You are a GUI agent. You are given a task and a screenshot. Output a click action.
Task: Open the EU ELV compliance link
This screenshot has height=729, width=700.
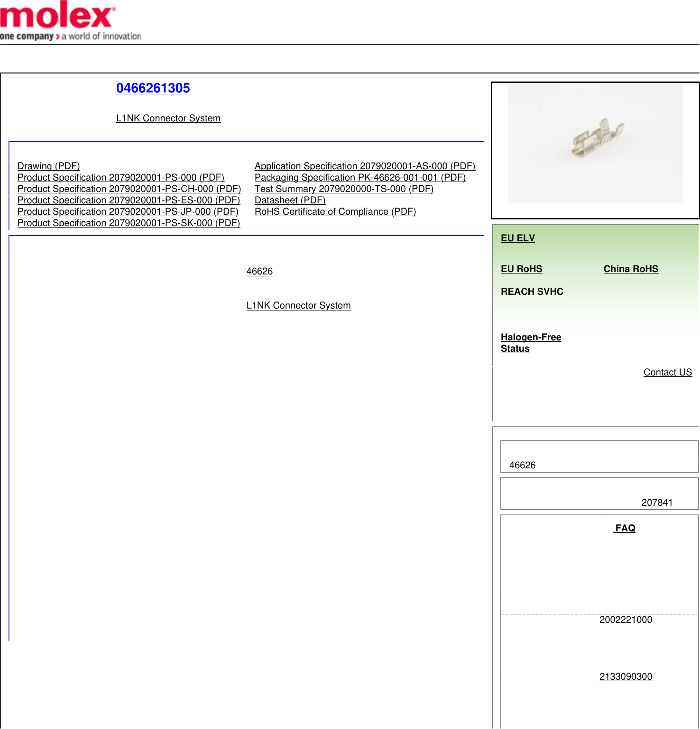517,238
